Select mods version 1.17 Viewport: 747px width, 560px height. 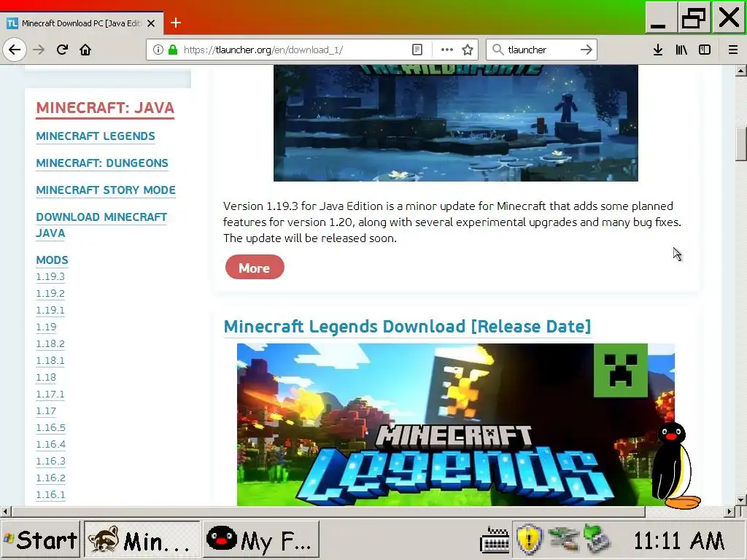tap(46, 411)
